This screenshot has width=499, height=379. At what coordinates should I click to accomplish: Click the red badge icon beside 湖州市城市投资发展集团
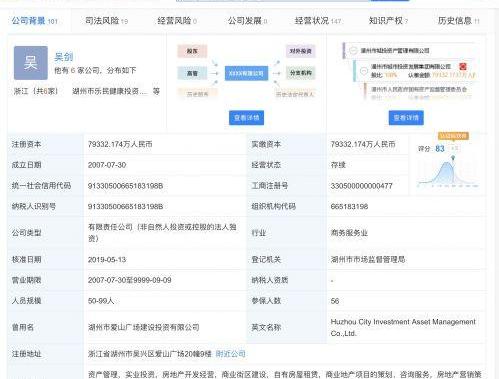463,66
